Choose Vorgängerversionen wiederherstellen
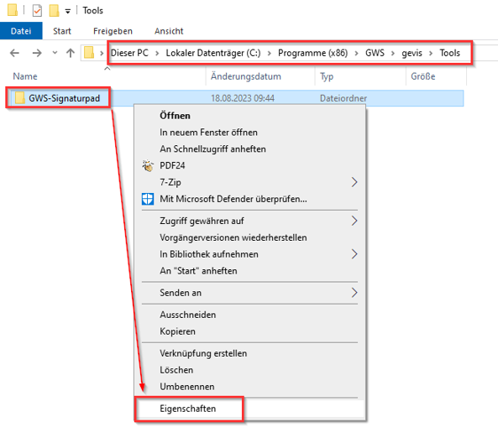 [249, 237]
